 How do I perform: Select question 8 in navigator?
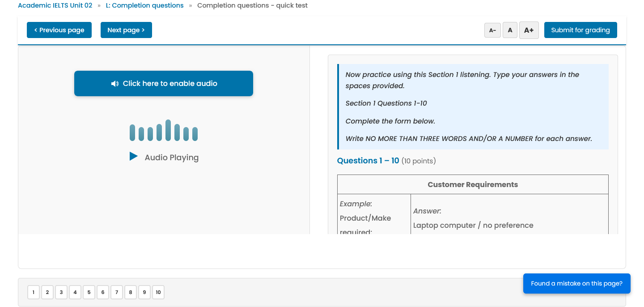pyautogui.click(x=131, y=292)
